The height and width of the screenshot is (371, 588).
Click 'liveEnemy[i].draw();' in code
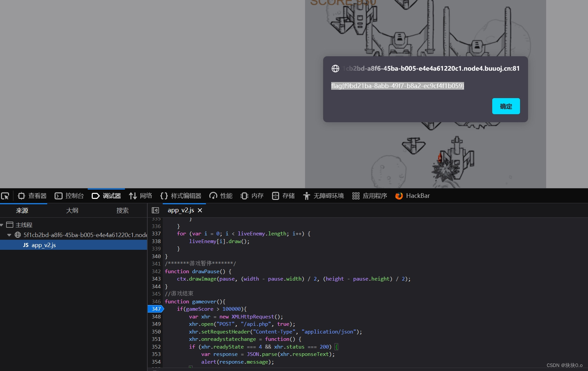click(x=219, y=241)
